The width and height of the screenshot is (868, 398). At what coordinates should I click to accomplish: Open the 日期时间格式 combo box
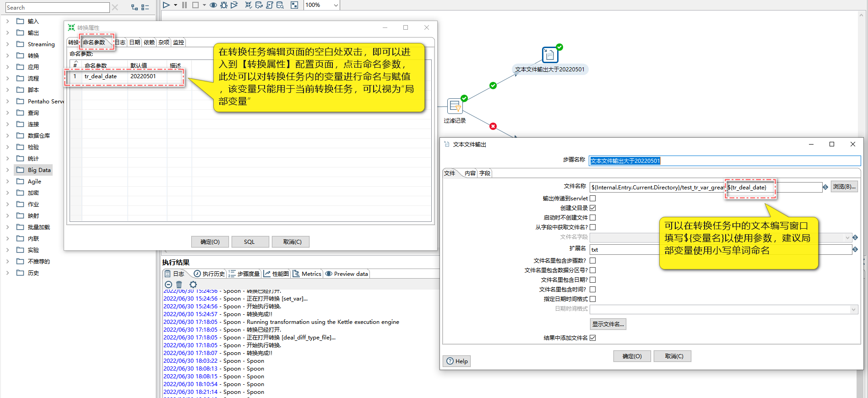pyautogui.click(x=723, y=310)
